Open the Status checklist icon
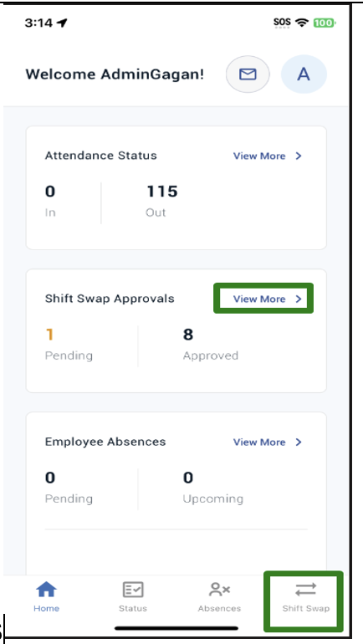363x644 pixels. (133, 590)
